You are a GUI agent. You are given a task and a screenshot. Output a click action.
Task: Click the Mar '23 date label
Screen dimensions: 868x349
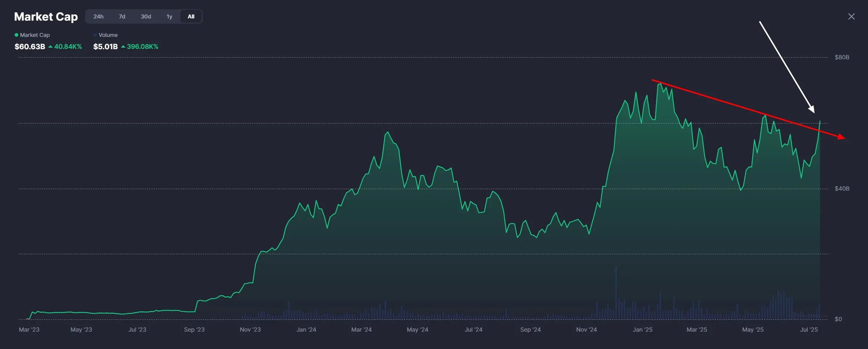coord(29,330)
